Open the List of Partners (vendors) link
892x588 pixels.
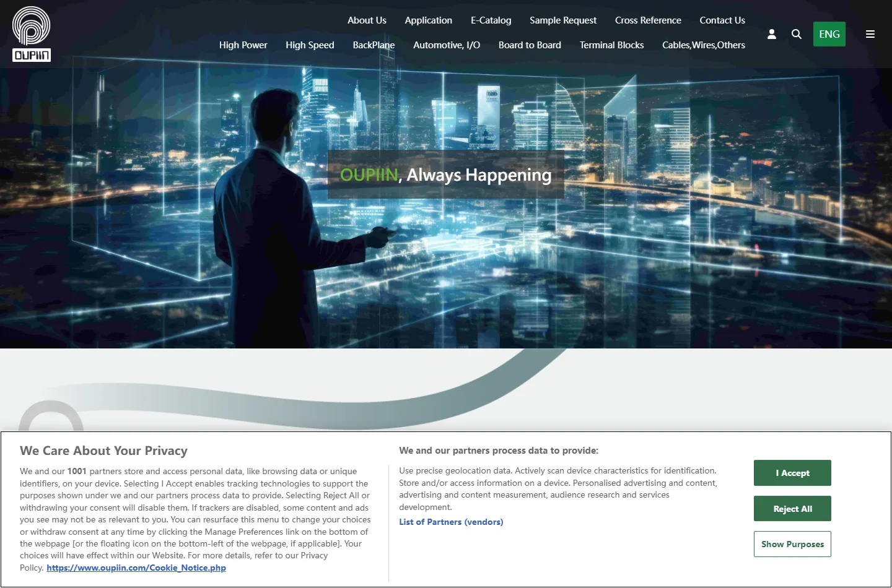(451, 522)
